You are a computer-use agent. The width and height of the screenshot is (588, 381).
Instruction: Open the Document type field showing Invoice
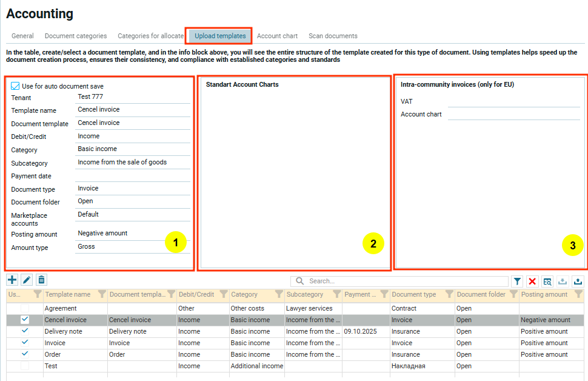(132, 189)
